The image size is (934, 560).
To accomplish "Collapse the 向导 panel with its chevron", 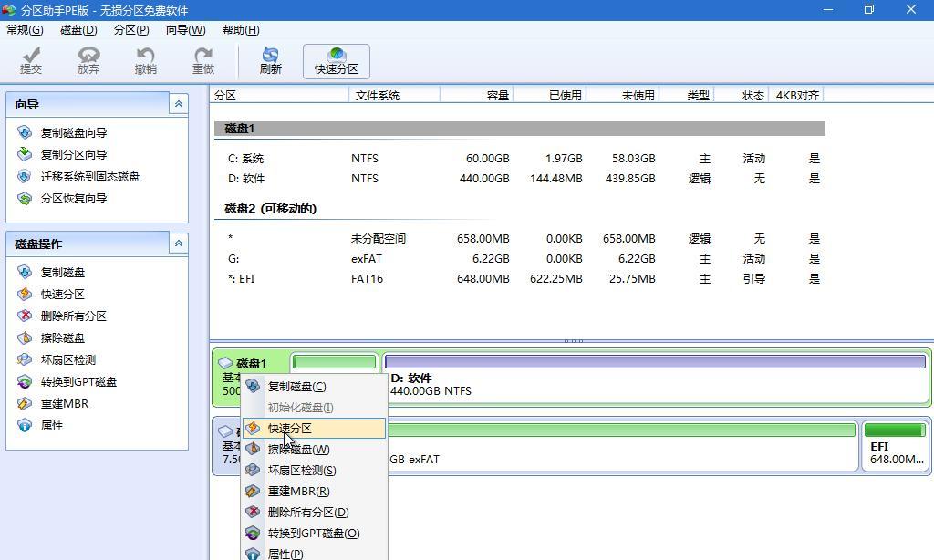I will coord(178,104).
